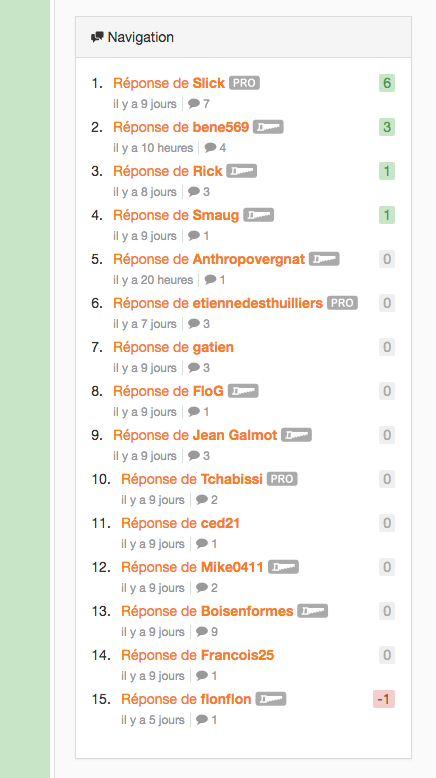The width and height of the screenshot is (436, 778).
Task: Click the green score 3 for bene569
Action: coord(387,127)
